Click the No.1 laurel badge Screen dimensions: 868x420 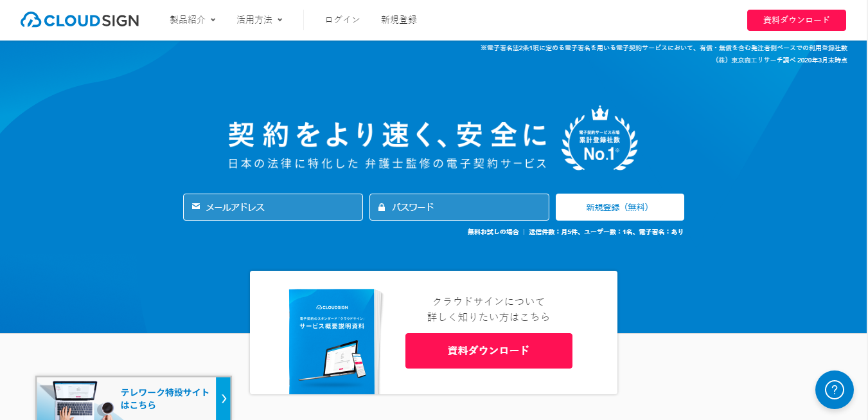(x=599, y=138)
